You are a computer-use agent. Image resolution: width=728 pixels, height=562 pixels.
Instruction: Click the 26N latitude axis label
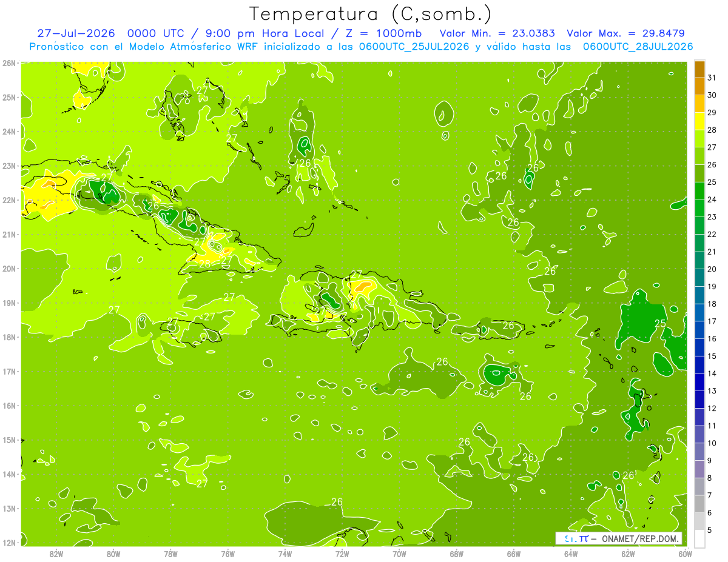(x=8, y=63)
